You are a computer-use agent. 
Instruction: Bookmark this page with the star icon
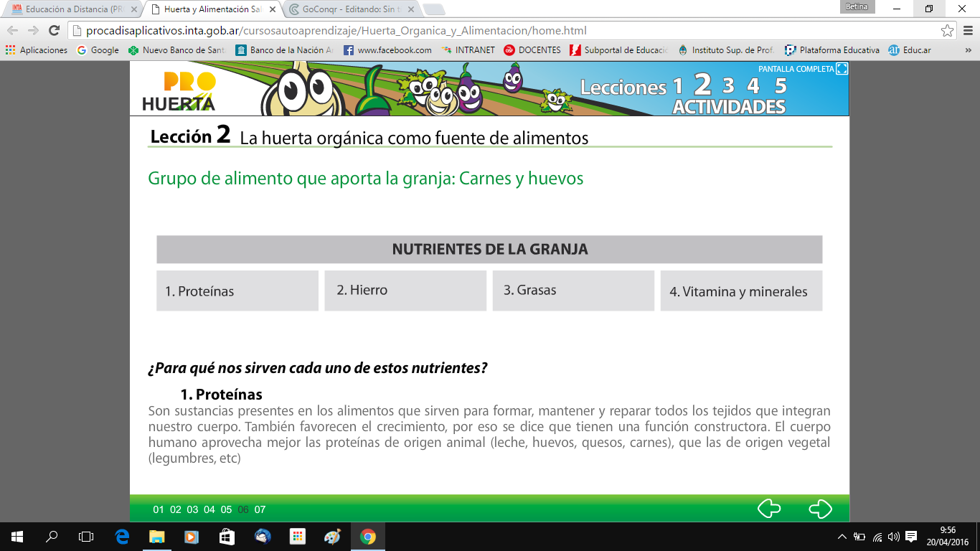948,31
